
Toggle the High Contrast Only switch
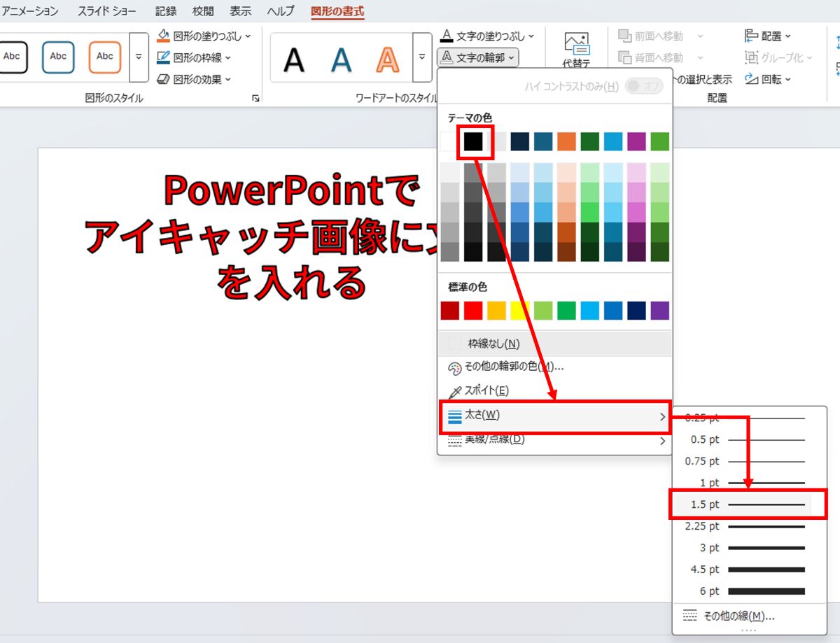643,86
